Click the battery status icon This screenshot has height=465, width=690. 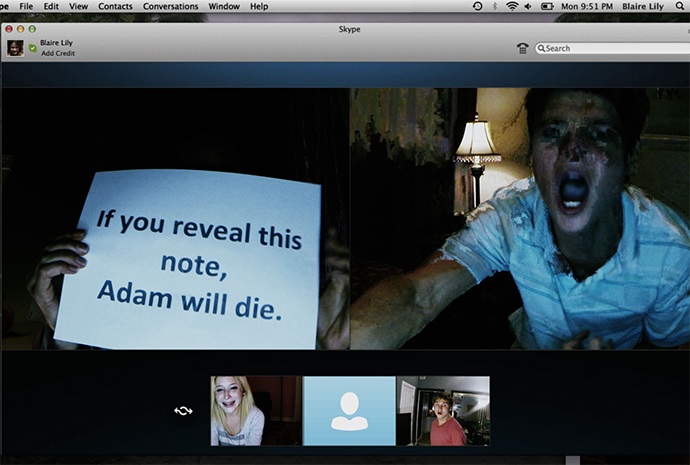[547, 6]
